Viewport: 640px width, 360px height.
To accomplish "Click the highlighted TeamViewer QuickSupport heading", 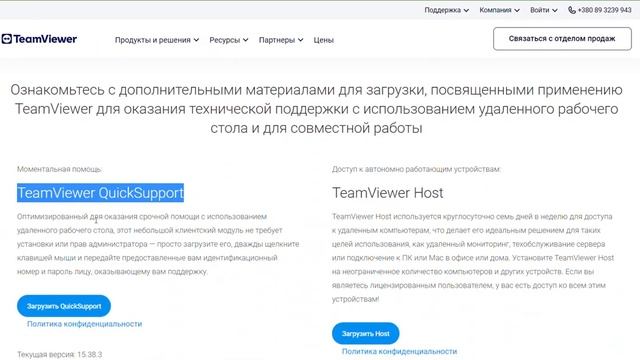I will pos(100,193).
